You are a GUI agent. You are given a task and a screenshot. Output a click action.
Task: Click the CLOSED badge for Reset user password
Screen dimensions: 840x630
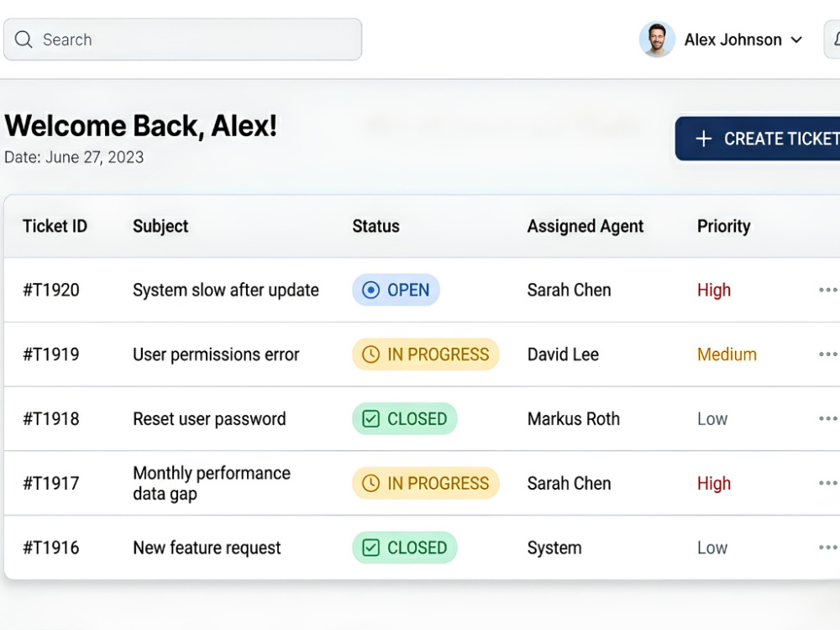405,418
